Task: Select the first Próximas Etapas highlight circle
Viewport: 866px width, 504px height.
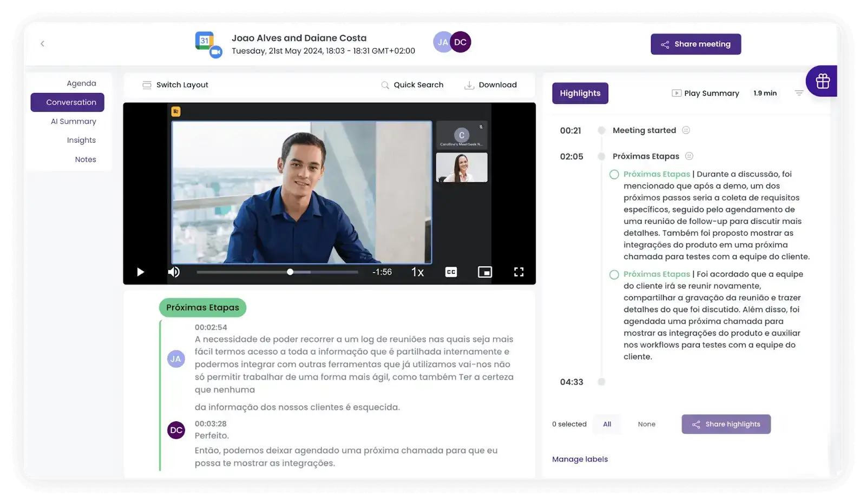Action: click(614, 175)
